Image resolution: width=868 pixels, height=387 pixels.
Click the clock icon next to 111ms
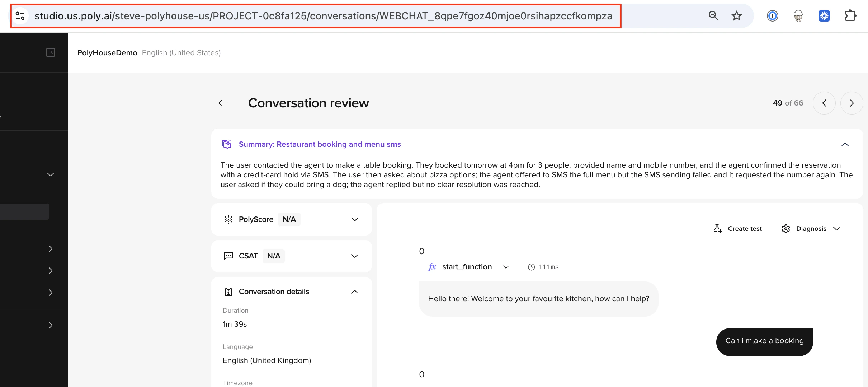click(x=532, y=267)
